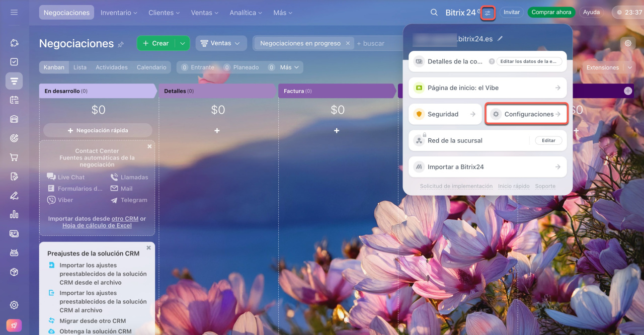This screenshot has width=644, height=335.
Task: Open the analytics bar chart sidebar icon
Action: 14,215
